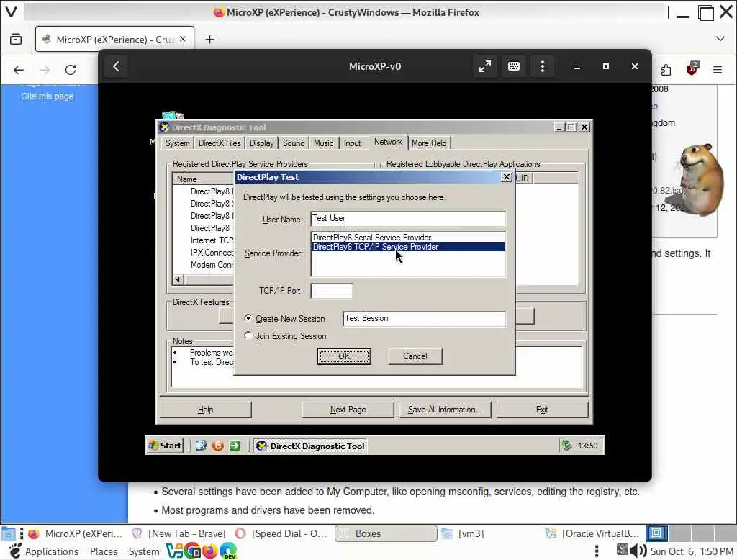Switch to Oracle VirtualBox taskbar window
737x560 pixels.
(x=592, y=533)
